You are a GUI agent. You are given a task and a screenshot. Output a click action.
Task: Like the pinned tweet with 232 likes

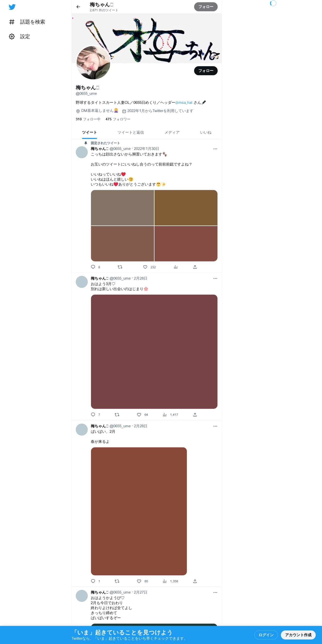pyautogui.click(x=145, y=267)
